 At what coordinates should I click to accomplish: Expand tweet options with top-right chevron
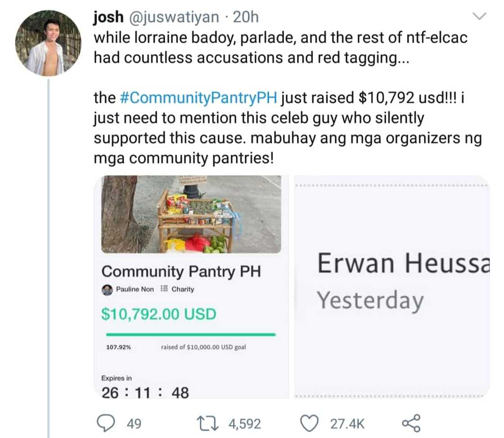[481, 17]
